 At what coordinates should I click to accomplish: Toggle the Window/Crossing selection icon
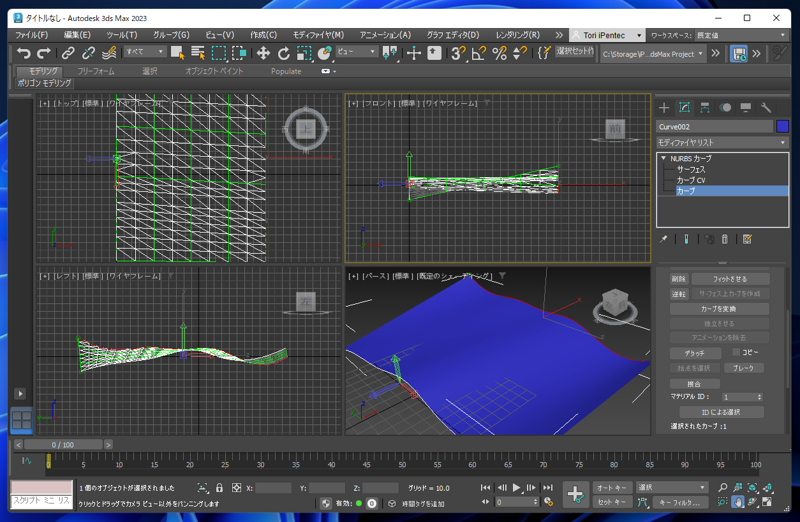(x=239, y=53)
